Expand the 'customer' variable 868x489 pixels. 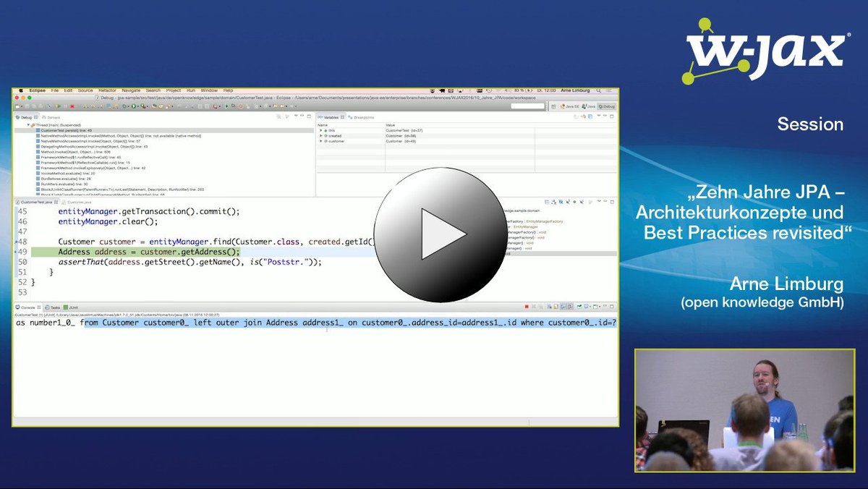[x=320, y=142]
